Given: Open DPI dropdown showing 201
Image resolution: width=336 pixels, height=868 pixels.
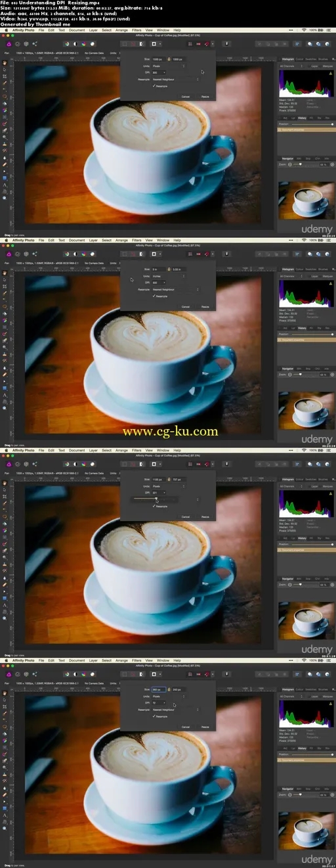Looking at the screenshot, I should (159, 493).
